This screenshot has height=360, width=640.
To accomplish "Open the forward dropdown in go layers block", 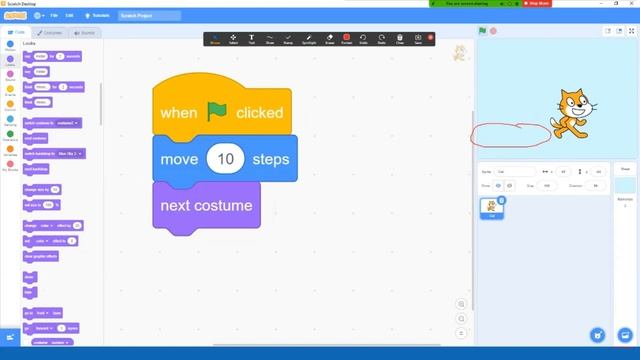I will pyautogui.click(x=44, y=328).
